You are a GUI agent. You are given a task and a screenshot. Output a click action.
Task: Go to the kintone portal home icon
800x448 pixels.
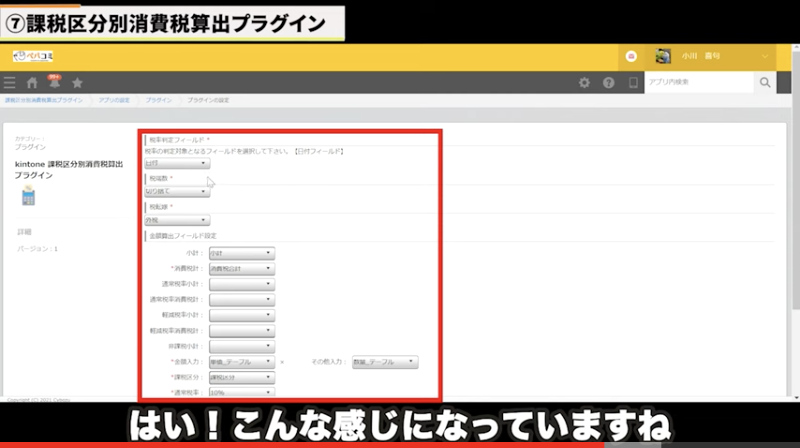32,82
